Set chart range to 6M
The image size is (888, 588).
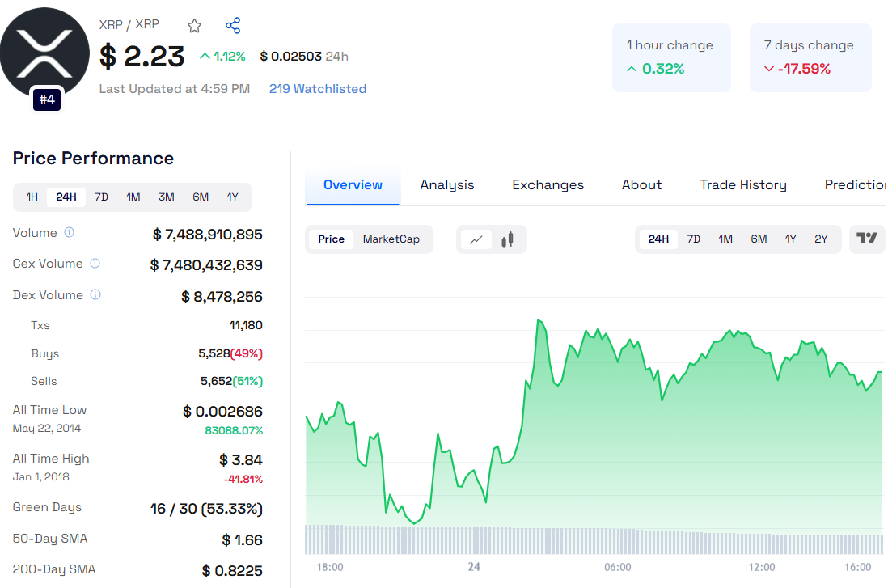(x=759, y=239)
